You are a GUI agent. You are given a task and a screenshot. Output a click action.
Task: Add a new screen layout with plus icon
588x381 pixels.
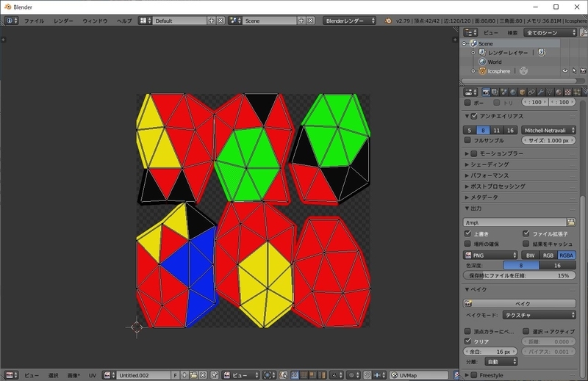(211, 21)
